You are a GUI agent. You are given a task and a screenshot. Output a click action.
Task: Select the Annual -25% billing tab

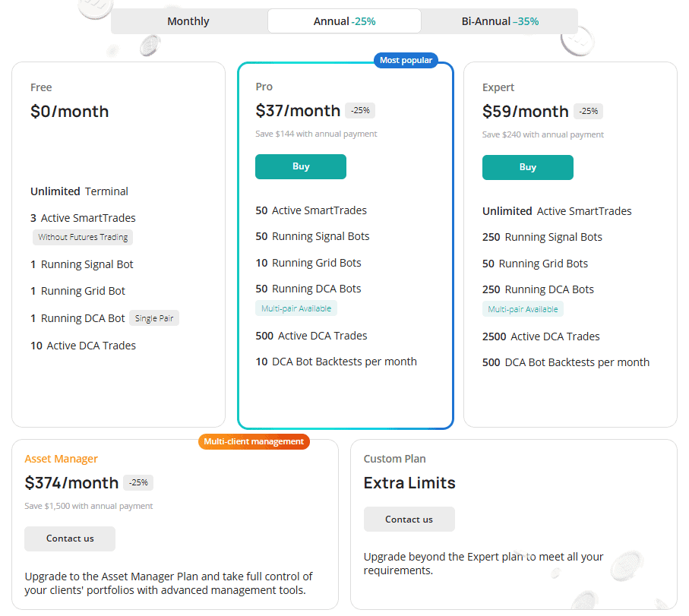344,21
